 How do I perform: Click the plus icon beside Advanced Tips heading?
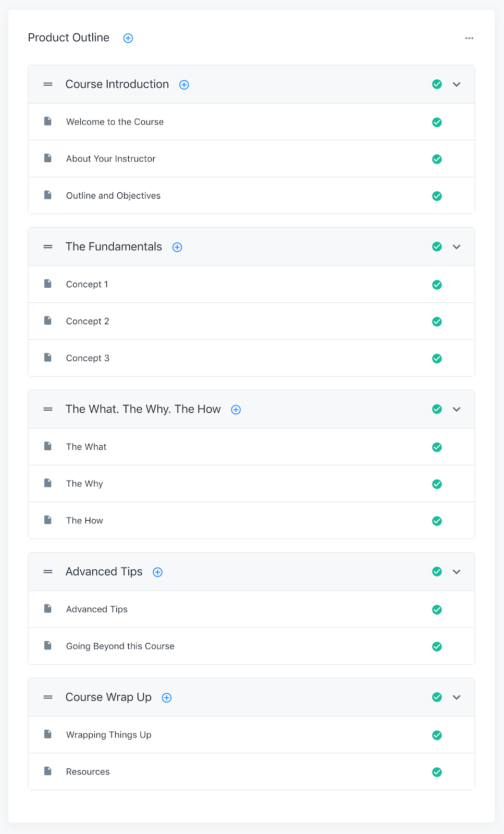(x=157, y=572)
